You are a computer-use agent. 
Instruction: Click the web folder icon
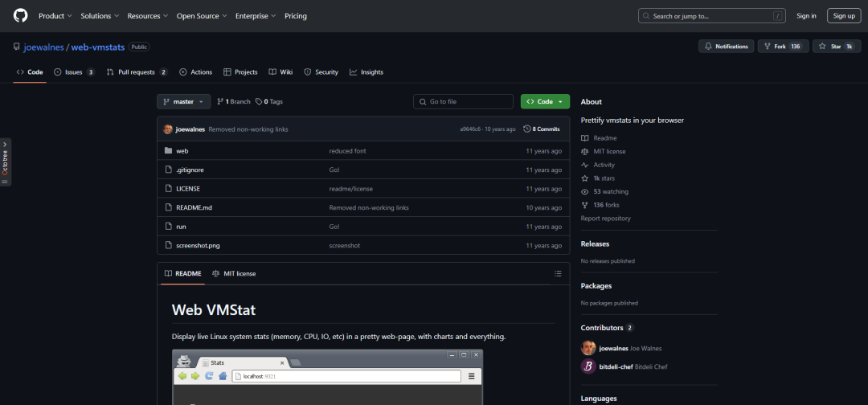(x=168, y=151)
